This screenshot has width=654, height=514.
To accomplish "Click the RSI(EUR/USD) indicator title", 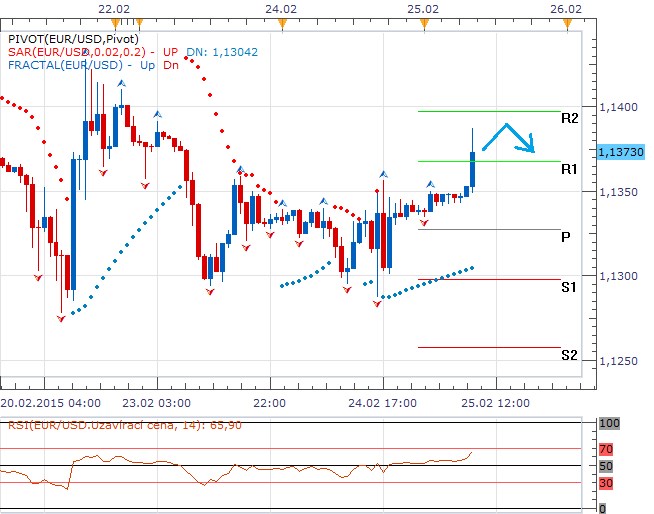I will [x=90, y=425].
